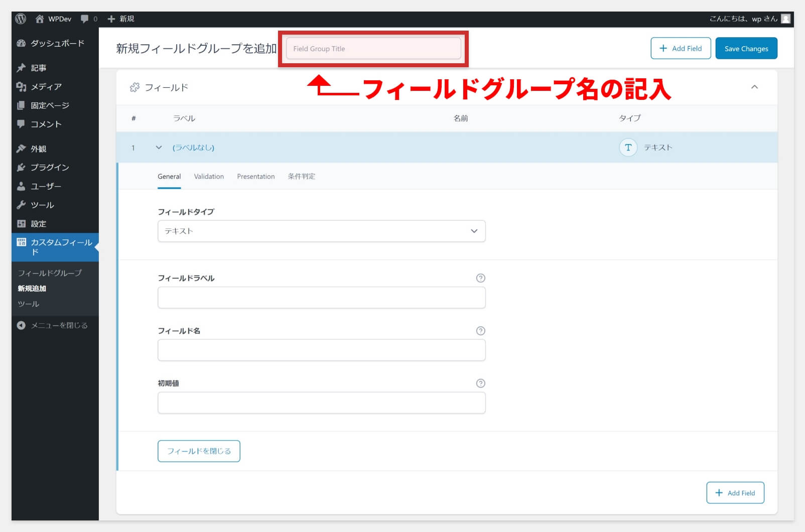Click the 外観 paintbrush icon
805x532 pixels.
21,149
